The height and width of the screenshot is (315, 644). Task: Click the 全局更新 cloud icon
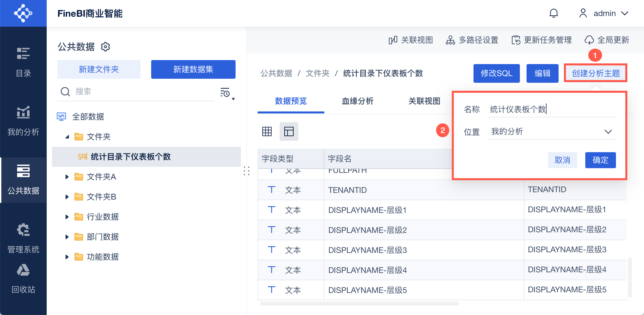tap(589, 40)
